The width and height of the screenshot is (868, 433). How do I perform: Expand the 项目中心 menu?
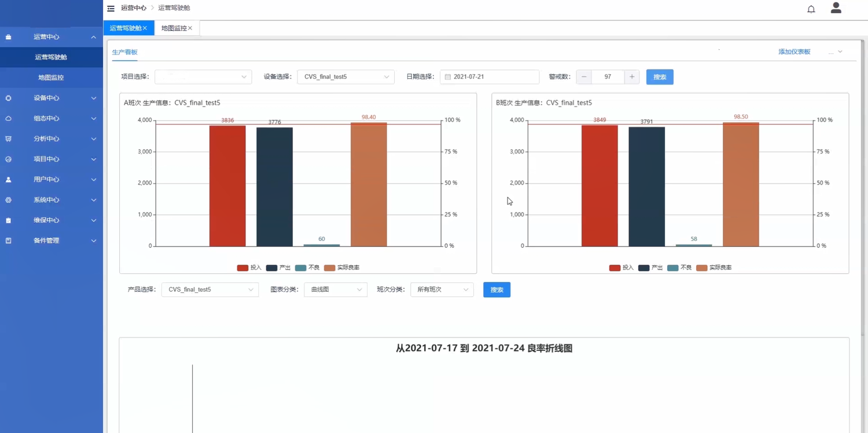[94, 159]
